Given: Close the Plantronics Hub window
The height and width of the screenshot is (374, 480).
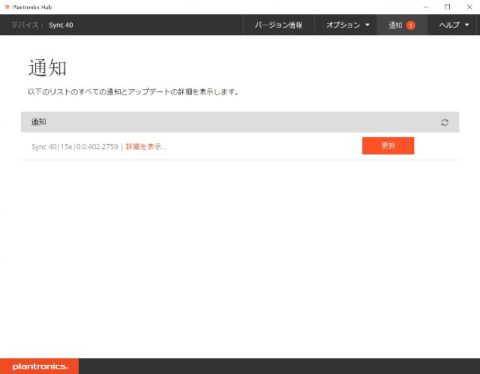Looking at the screenshot, I should tap(469, 7).
